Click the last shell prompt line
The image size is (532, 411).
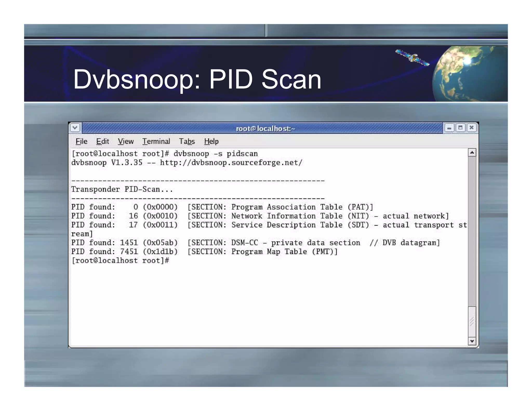click(x=120, y=261)
